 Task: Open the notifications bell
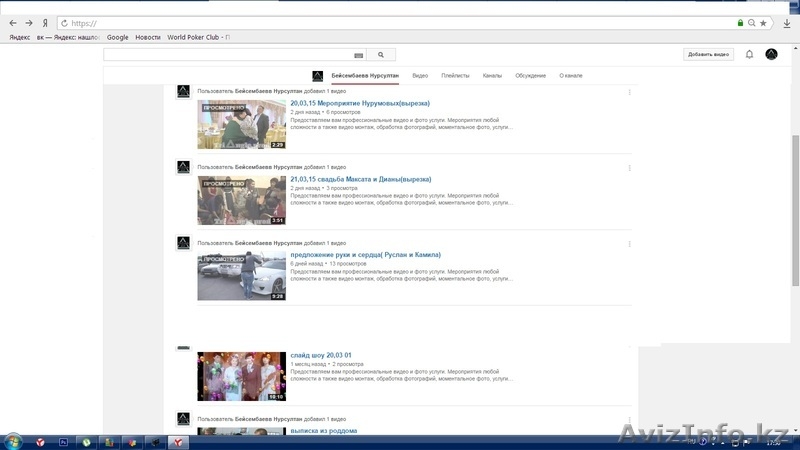749,54
